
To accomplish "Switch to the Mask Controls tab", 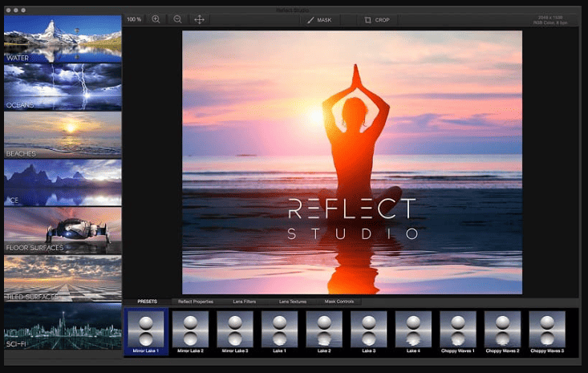I will (x=339, y=302).
